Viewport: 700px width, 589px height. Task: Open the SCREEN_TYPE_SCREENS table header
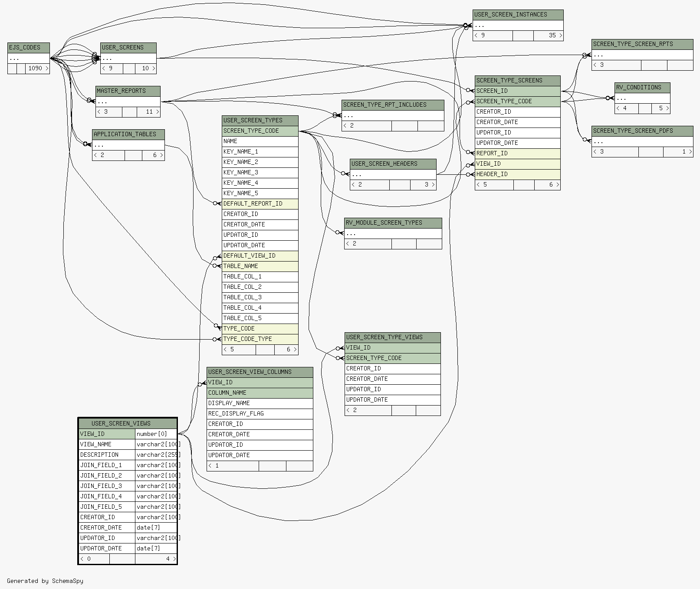(x=518, y=81)
